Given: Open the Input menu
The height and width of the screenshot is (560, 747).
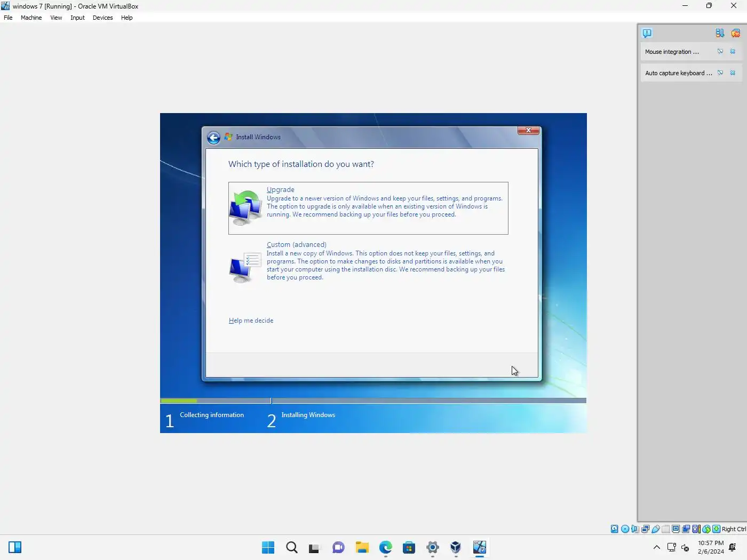Looking at the screenshot, I should pyautogui.click(x=77, y=18).
